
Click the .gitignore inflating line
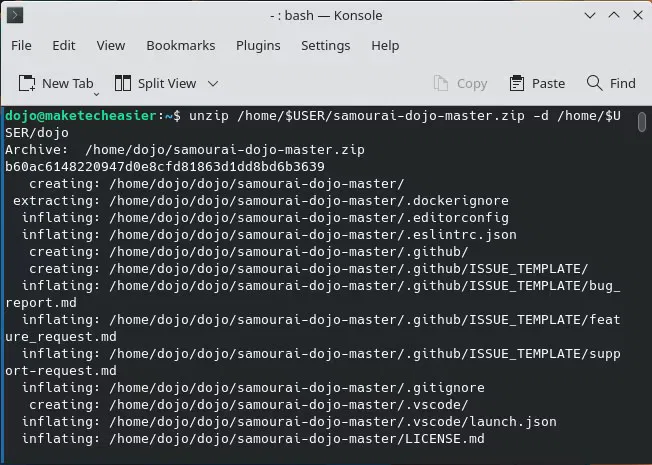pos(253,388)
